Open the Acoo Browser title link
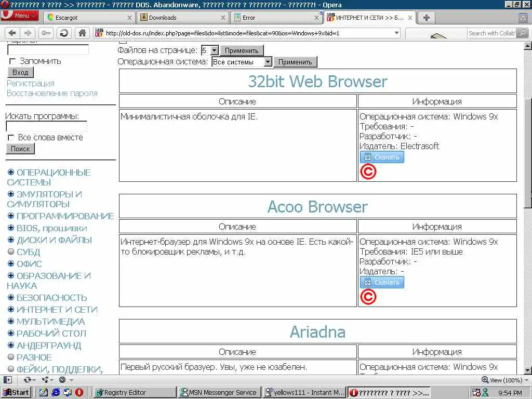Screen dimensions: 532x399 317,207
